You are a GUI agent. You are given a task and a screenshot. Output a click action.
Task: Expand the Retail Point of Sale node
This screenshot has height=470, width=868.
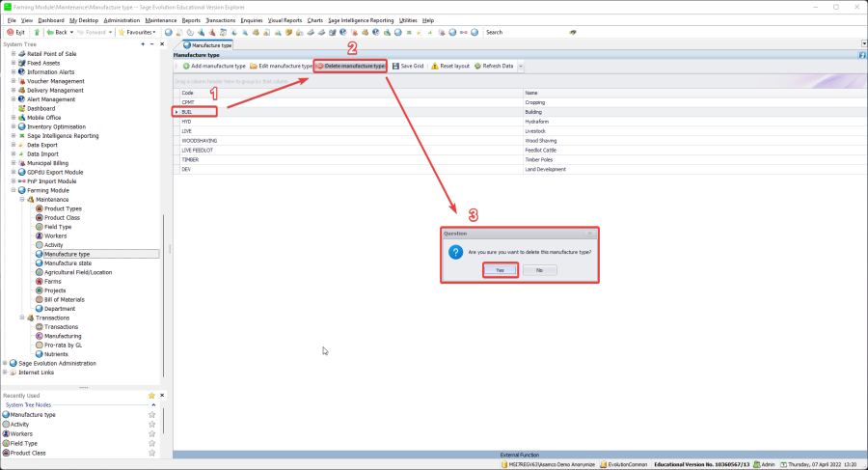click(x=14, y=53)
